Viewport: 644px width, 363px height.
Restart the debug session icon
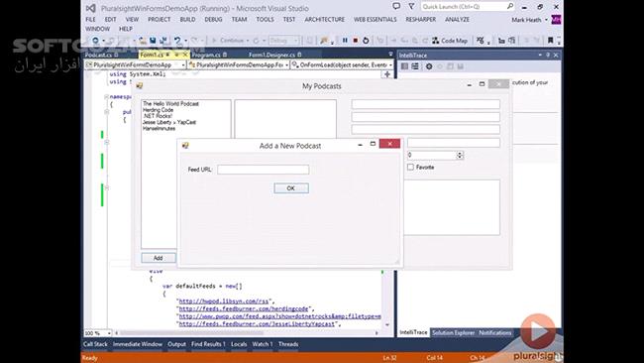click(366, 41)
